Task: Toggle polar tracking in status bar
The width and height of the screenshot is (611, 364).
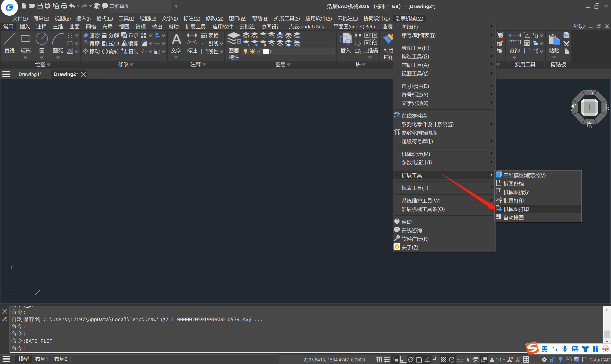Action: coord(411,360)
